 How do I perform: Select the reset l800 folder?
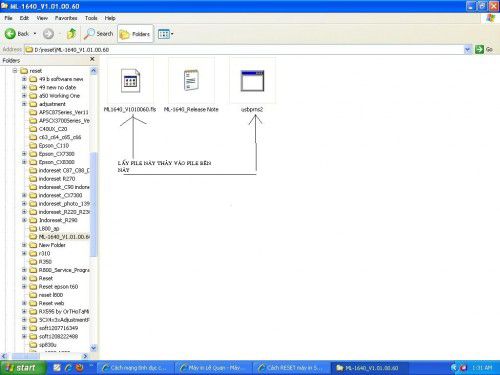tap(51, 295)
